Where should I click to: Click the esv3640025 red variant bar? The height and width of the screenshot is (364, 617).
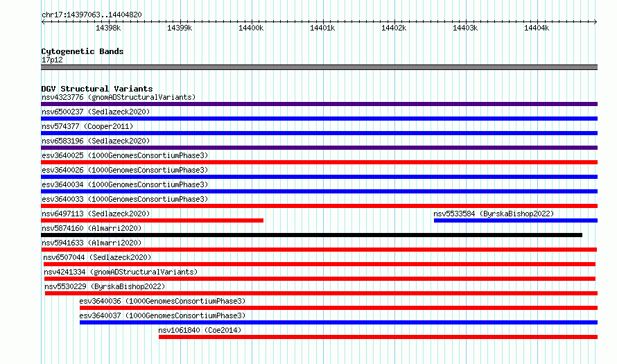pyautogui.click(x=319, y=162)
